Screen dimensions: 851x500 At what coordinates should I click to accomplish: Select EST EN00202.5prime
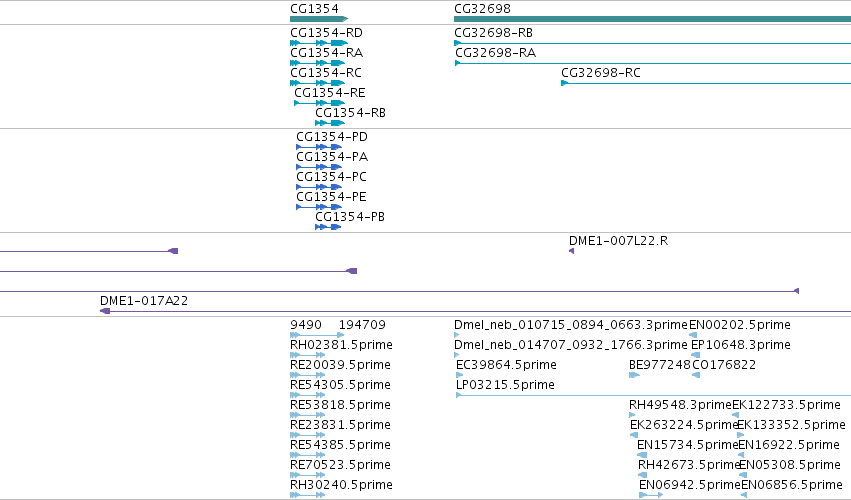[740, 325]
